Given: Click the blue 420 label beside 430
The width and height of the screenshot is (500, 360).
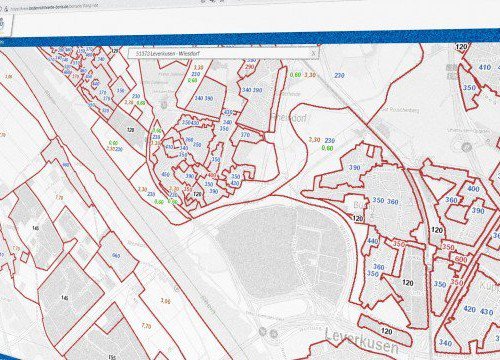Looking at the screenshot, I should [469, 309].
